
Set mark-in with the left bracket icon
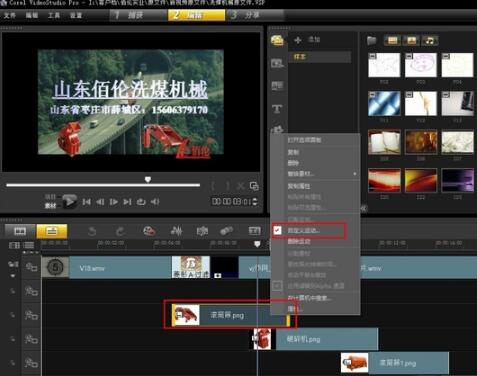[x=213, y=186]
